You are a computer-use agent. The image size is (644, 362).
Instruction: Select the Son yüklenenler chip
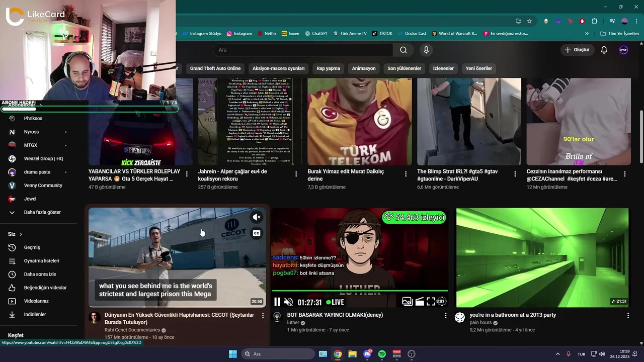404,68
